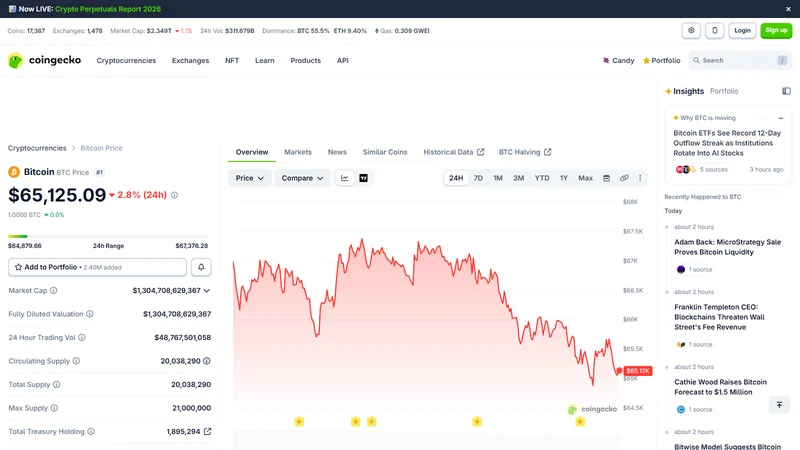Click the 24h Range progress bar
The image size is (800, 450).
109,236
